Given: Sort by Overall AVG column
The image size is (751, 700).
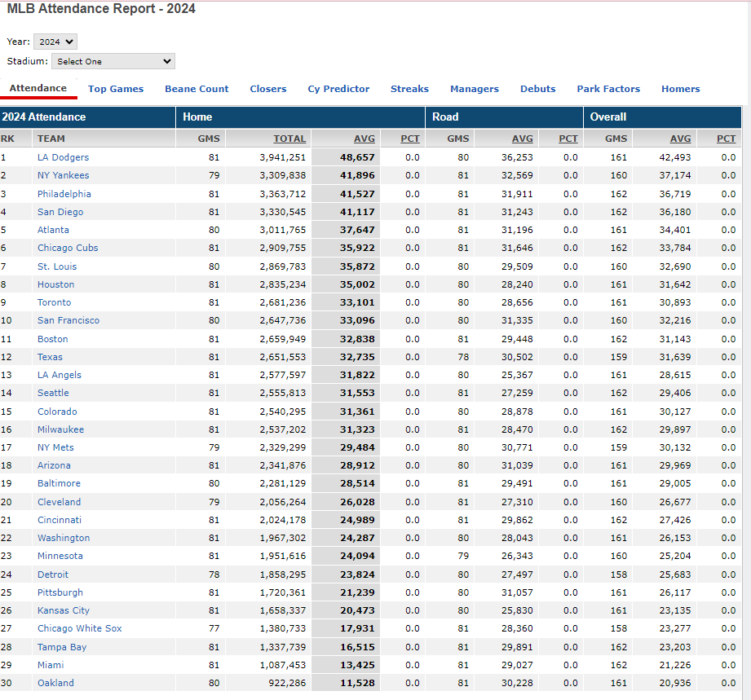Looking at the screenshot, I should point(681,139).
